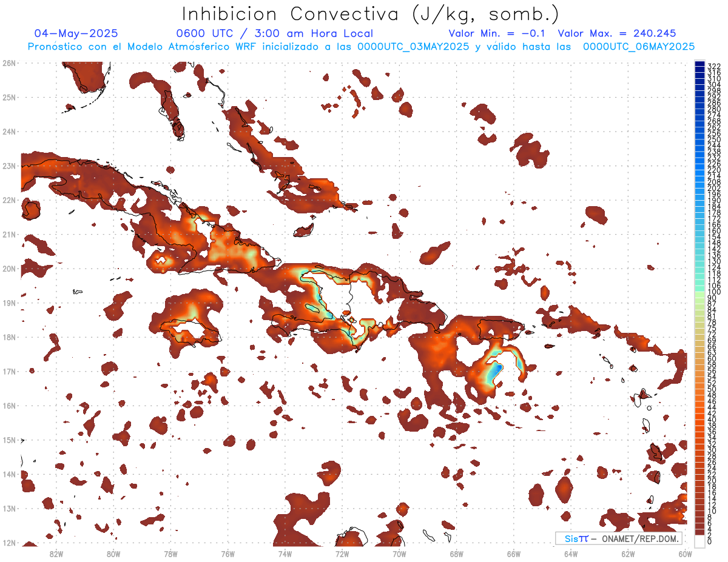Viewport: 728px width, 562px height.
Task: Click the latitude label '21N'
Action: tap(8, 234)
